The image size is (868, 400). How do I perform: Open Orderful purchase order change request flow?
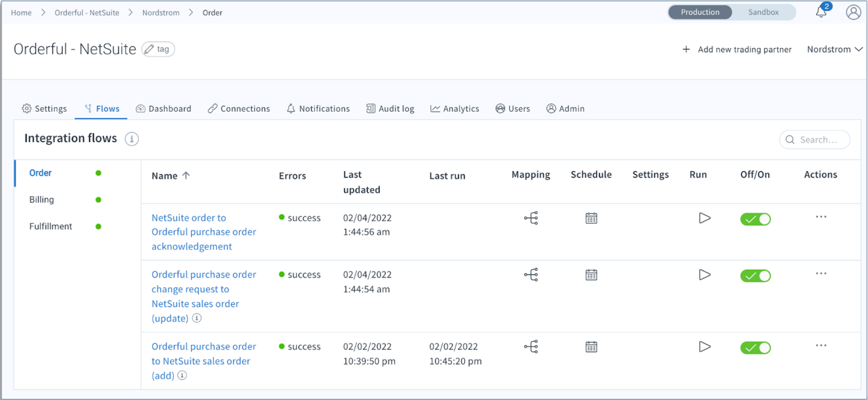(203, 296)
